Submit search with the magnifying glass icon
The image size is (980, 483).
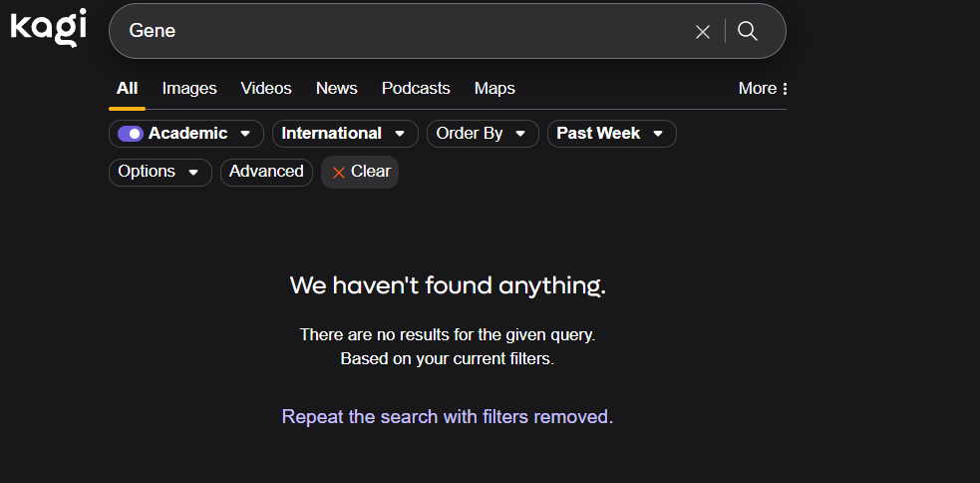[x=748, y=31]
